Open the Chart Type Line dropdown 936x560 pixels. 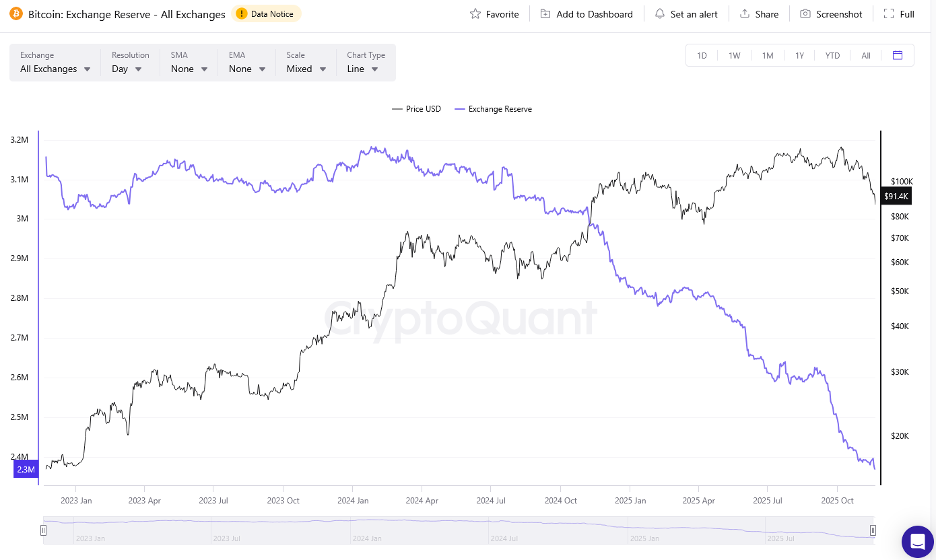coord(362,69)
